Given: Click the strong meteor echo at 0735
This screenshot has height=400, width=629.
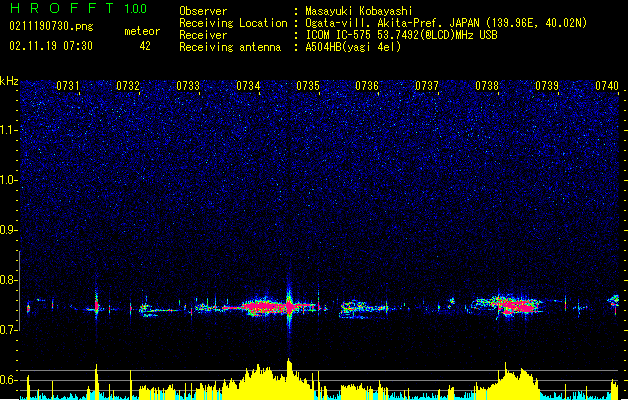Looking at the screenshot, I should click(x=289, y=307).
